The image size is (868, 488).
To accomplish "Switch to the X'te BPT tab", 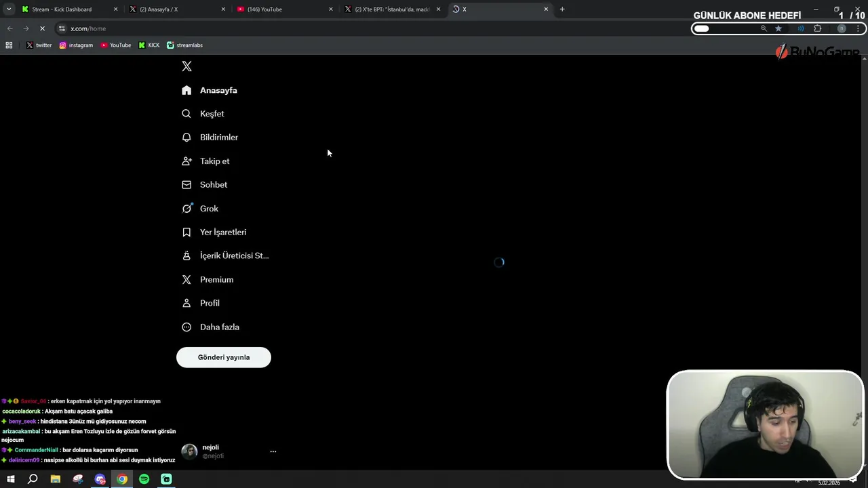I will point(393,9).
